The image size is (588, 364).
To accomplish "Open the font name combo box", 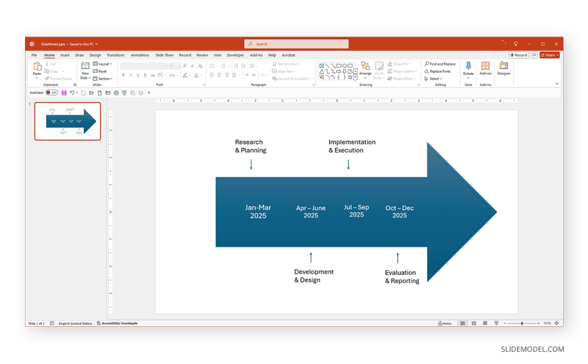I will point(144,66).
